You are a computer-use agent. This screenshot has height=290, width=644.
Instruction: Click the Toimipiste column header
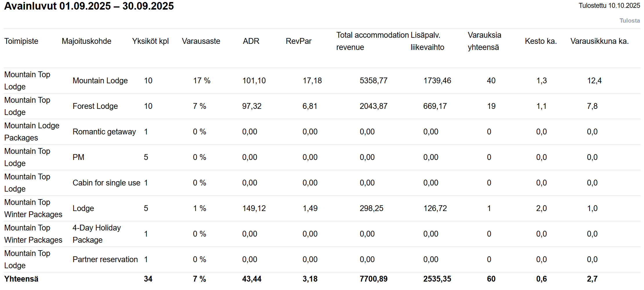pyautogui.click(x=21, y=41)
